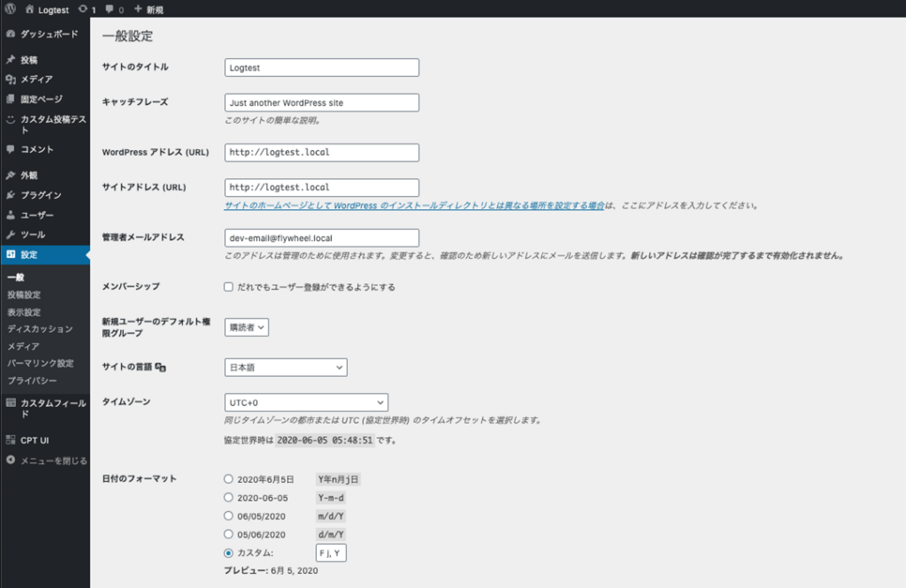906x588 pixels.
Task: Open the 一般 settings submenu item
Action: click(16, 277)
